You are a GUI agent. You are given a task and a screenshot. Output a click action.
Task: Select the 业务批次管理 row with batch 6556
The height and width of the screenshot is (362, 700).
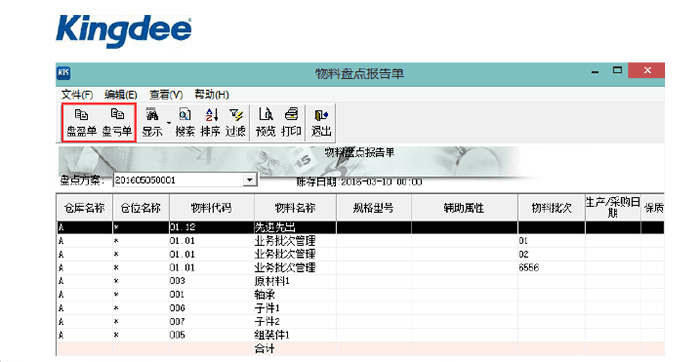[x=360, y=268]
